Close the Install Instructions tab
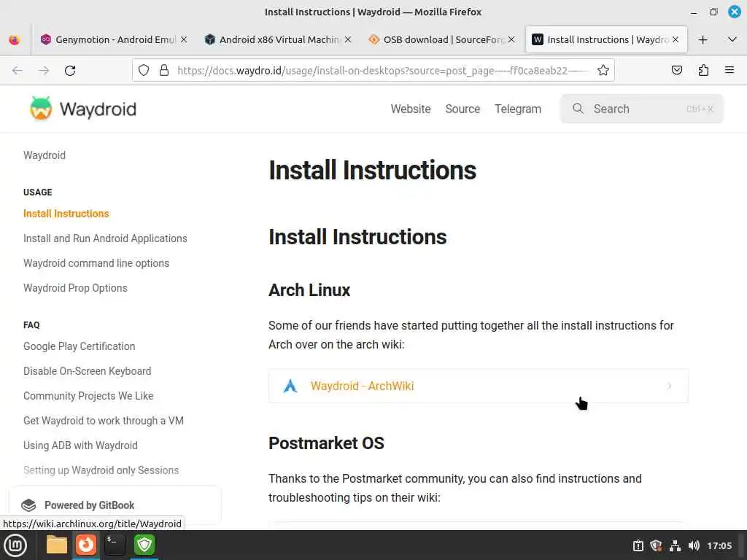The height and width of the screenshot is (560, 747). point(676,39)
